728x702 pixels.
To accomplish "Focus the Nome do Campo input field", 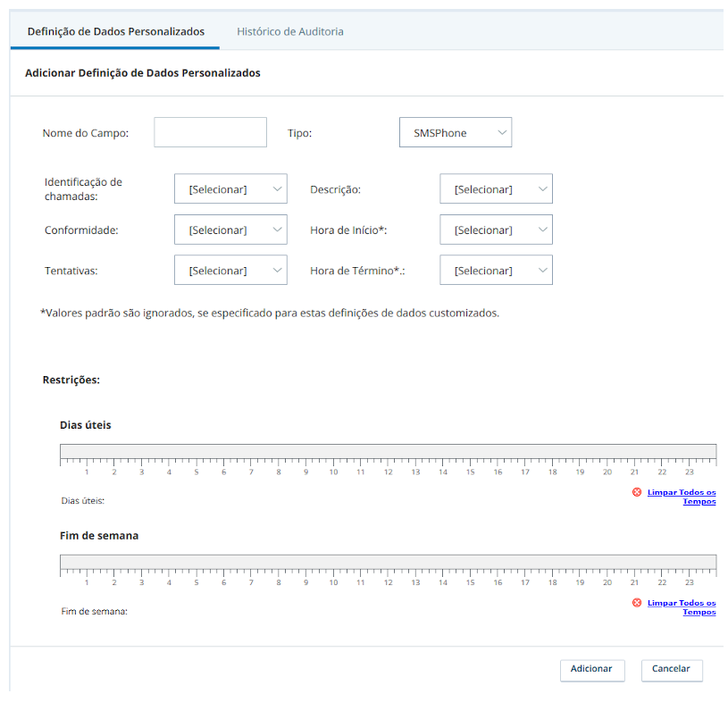I will (x=210, y=132).
